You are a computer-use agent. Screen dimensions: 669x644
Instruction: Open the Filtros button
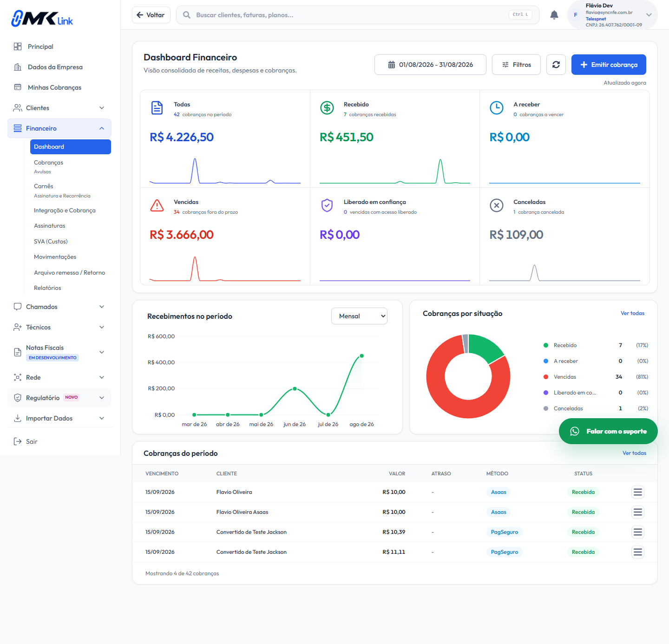coord(516,65)
